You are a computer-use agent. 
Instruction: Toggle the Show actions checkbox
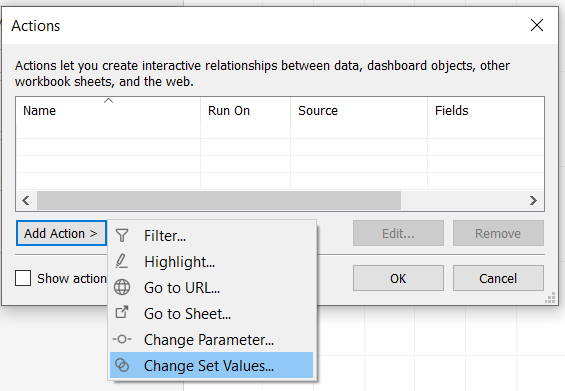(x=23, y=278)
